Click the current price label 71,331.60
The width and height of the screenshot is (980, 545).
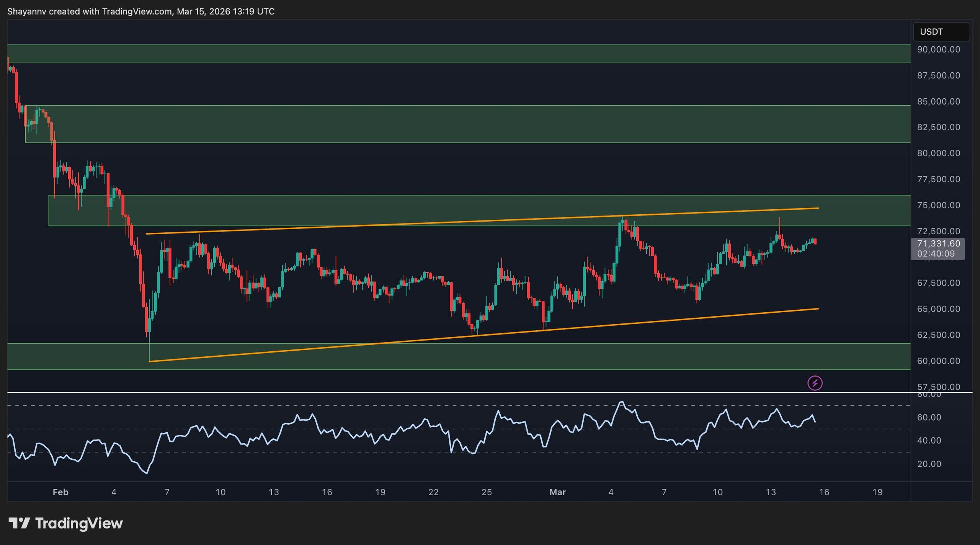coord(938,244)
